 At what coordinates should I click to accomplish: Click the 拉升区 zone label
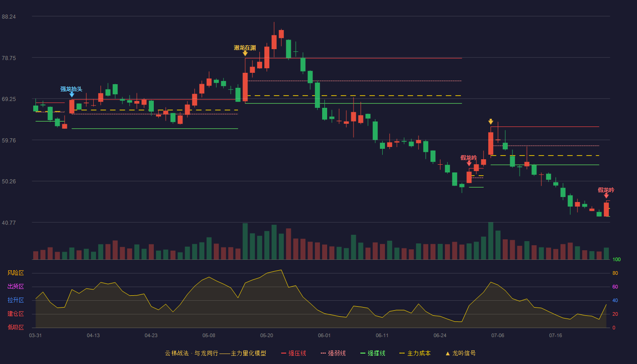pyautogui.click(x=15, y=300)
